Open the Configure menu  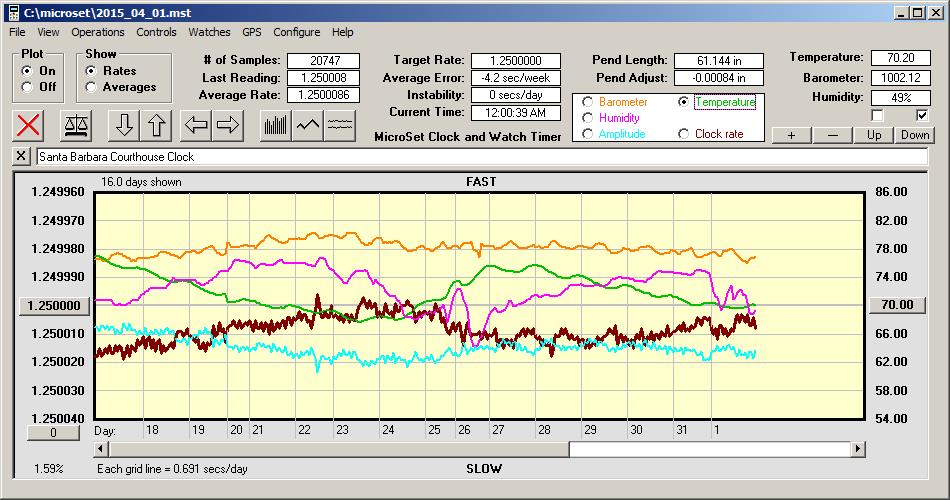click(x=296, y=32)
